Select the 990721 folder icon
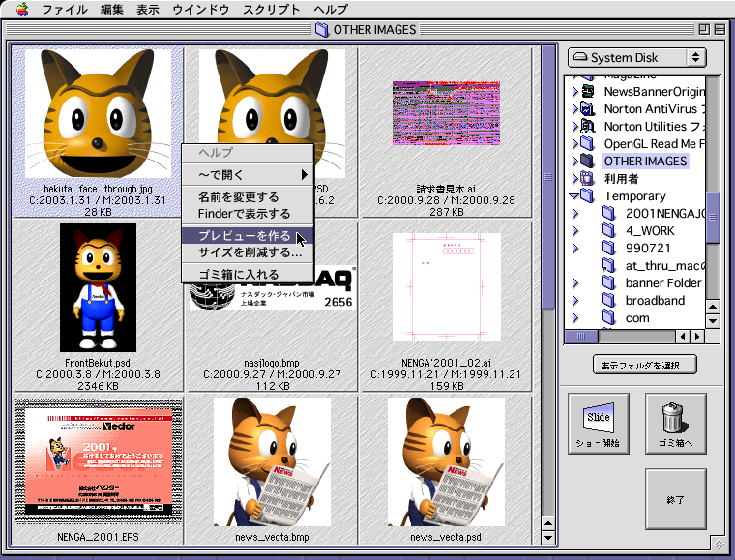The height and width of the screenshot is (560, 735). [x=608, y=248]
